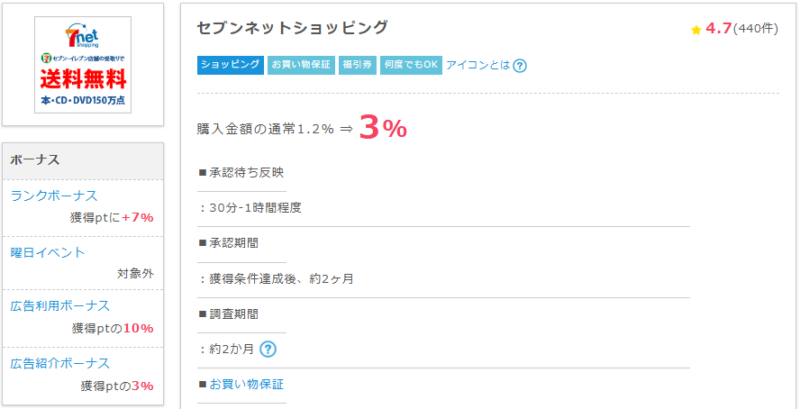Click the question mark icon beside 約2か月
This screenshot has height=409, width=800.
click(267, 349)
